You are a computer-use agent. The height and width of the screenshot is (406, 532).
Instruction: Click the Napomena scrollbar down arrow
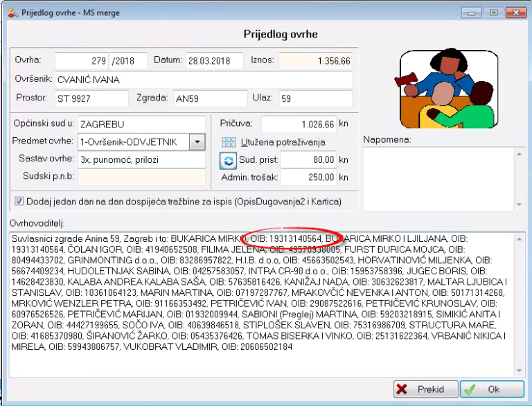[x=517, y=204]
